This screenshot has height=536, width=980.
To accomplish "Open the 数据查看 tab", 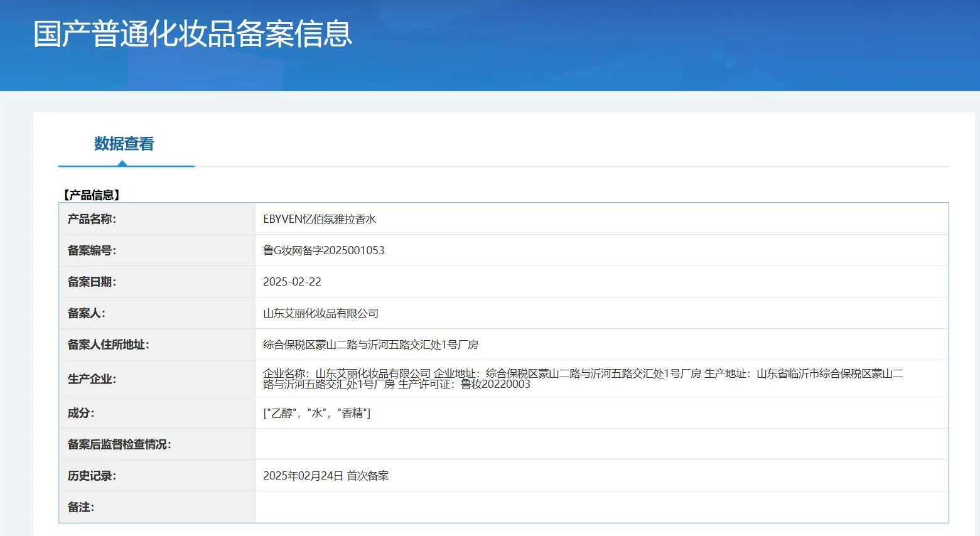I will pyautogui.click(x=124, y=144).
